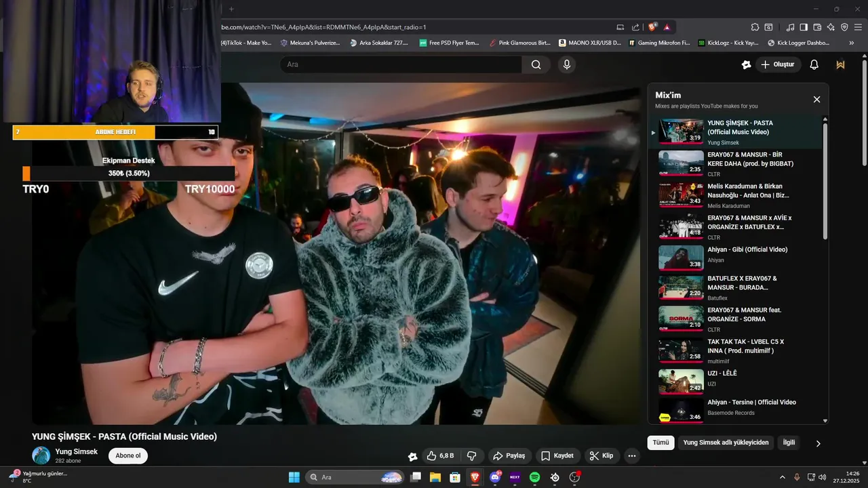Click Task View icon on taskbar
Image resolution: width=868 pixels, height=488 pixels.
click(x=416, y=477)
